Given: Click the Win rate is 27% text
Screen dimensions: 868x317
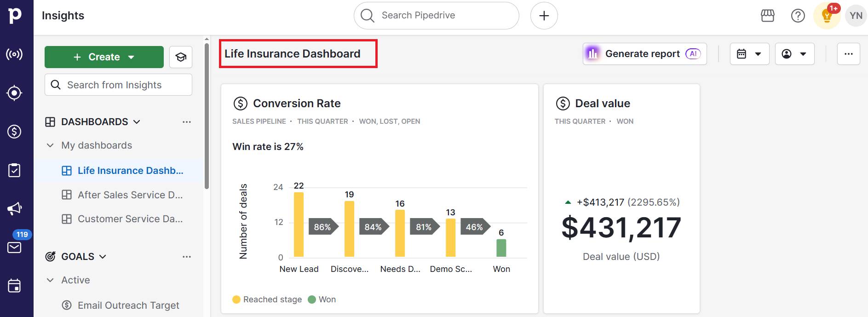Looking at the screenshot, I should click(268, 147).
